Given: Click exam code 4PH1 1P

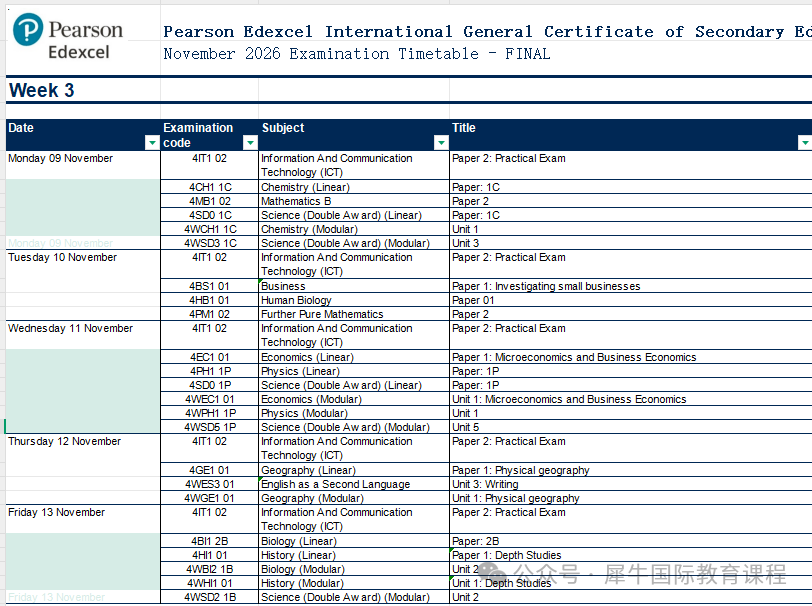Looking at the screenshot, I should [x=210, y=371].
